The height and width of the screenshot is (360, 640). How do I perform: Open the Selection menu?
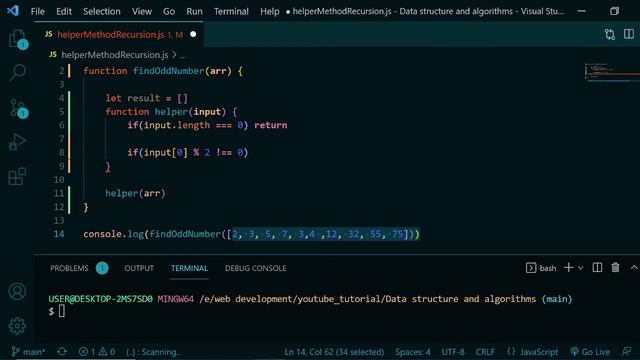point(102,11)
